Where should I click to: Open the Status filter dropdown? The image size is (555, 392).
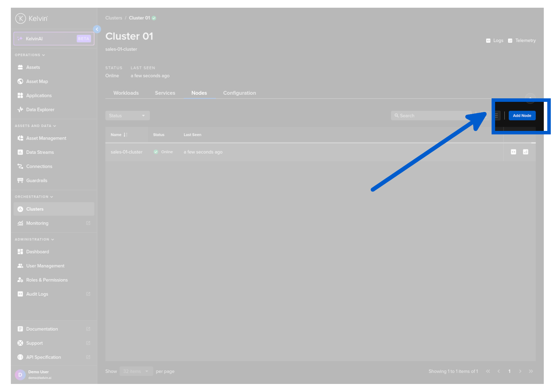coord(127,115)
